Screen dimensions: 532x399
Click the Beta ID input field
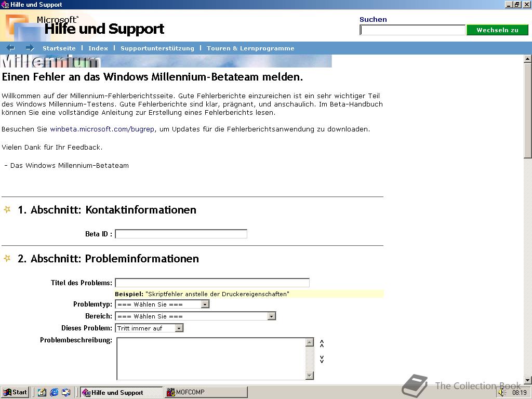pos(181,234)
